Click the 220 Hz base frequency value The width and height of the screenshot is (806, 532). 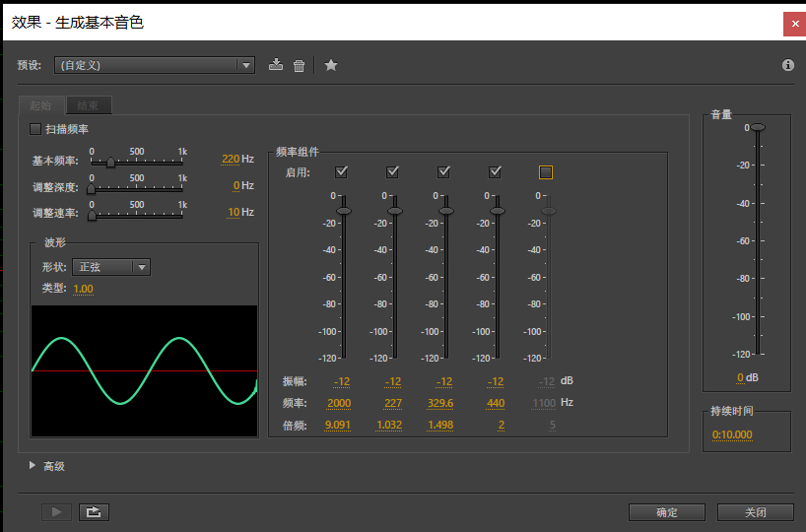point(231,159)
